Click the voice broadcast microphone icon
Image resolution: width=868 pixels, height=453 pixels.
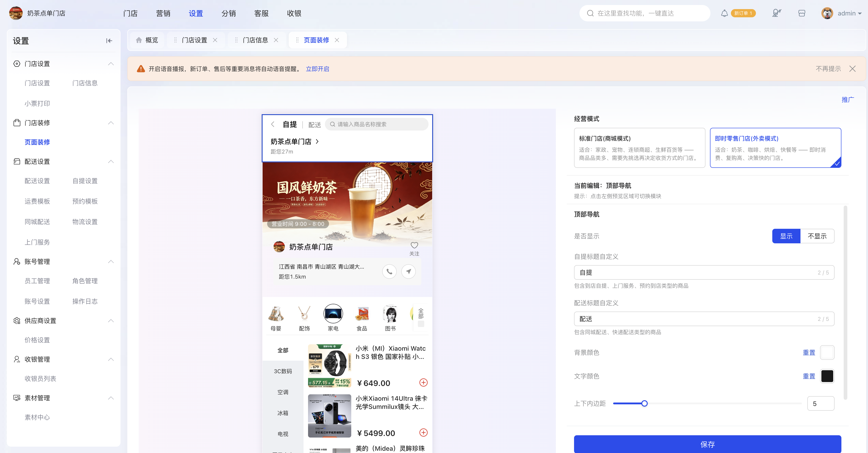pos(776,13)
